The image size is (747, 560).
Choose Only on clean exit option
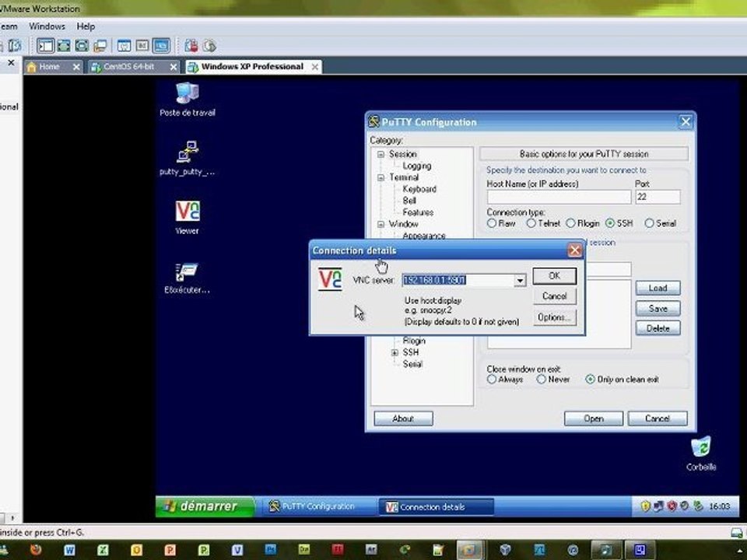[x=591, y=380]
